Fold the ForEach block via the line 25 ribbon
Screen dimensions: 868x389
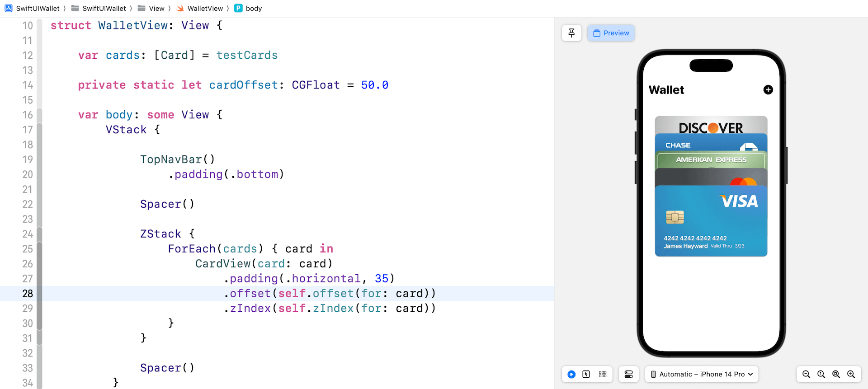point(39,249)
